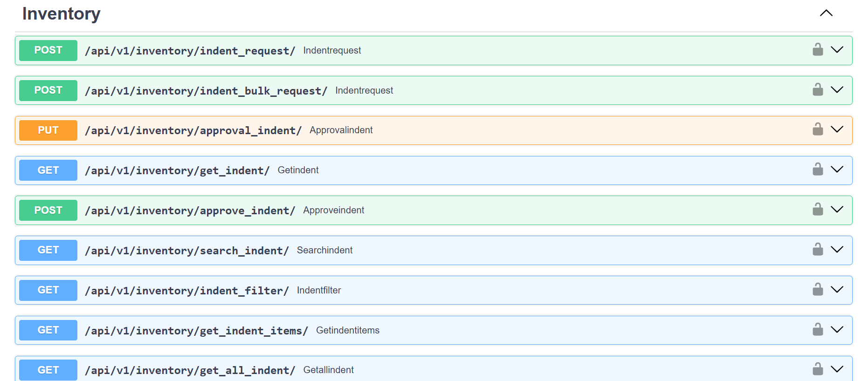Viewport: 868px width, 381px height.
Task: Open authorization lock for search_indent endpoint
Action: click(818, 249)
